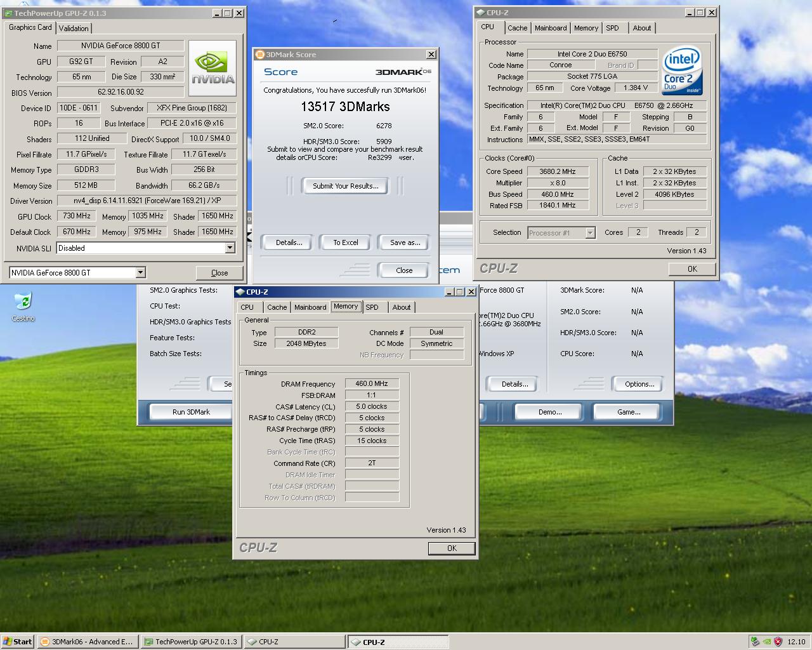The image size is (812, 650).
Task: Click To Excel button
Action: click(346, 242)
